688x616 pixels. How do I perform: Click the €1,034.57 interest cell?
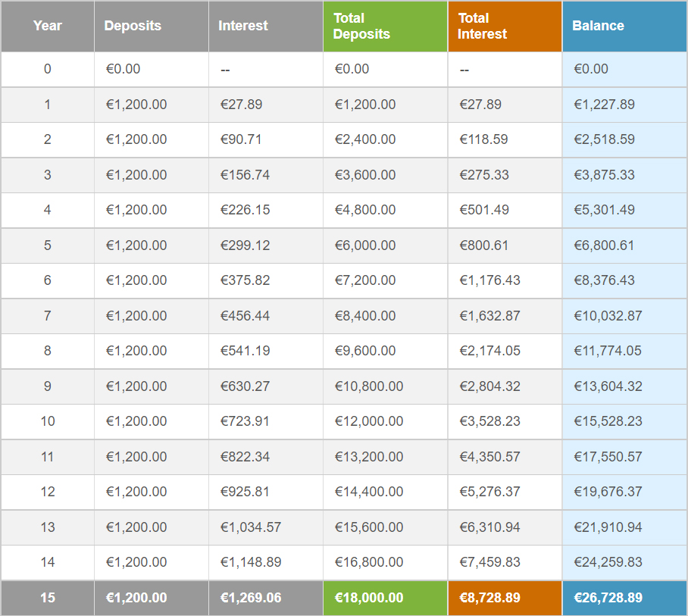(x=250, y=527)
